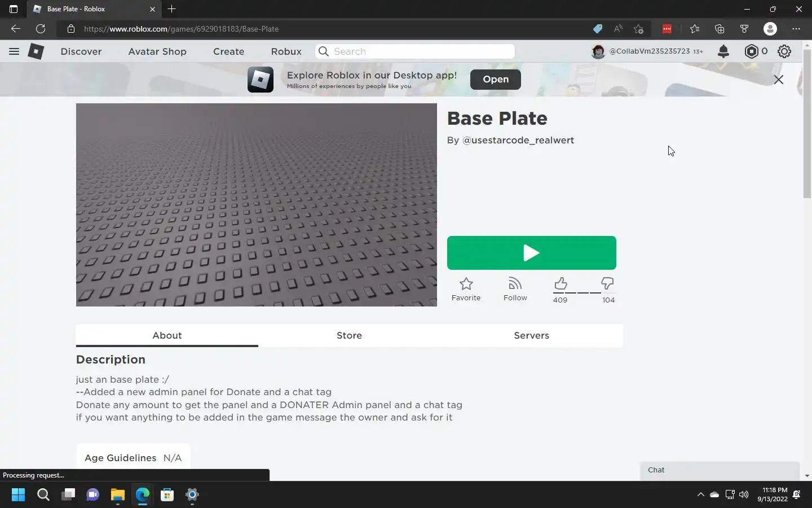The image size is (812, 508).
Task: Click the site info lock icon
Action: 70,29
